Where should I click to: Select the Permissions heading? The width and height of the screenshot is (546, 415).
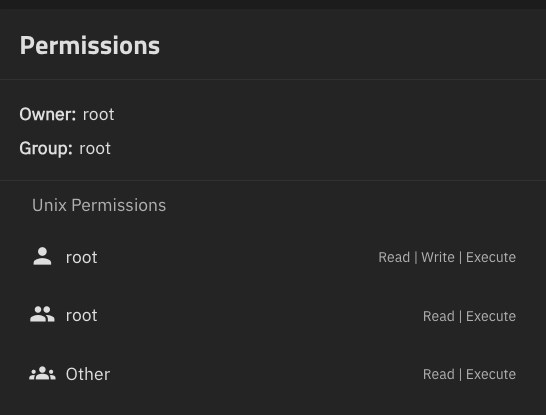pyautogui.click(x=90, y=46)
